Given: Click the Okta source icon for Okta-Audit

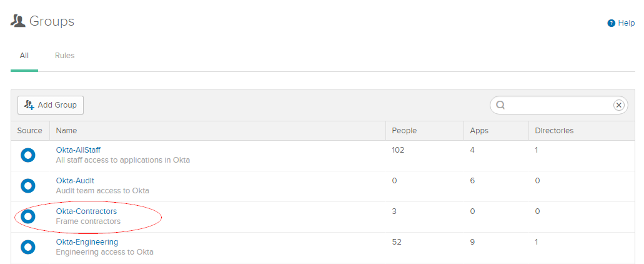Looking at the screenshot, I should coord(27,186).
